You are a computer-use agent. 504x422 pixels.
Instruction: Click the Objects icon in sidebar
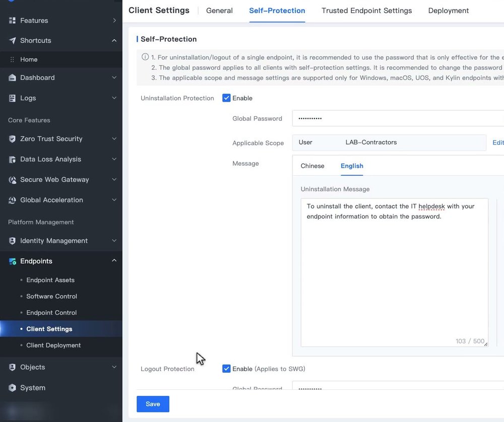pyautogui.click(x=12, y=368)
